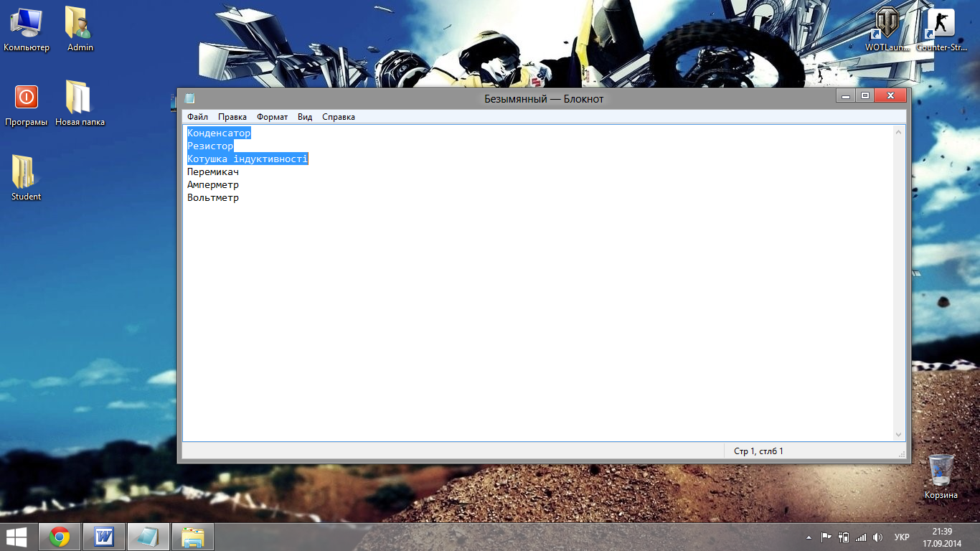
Task: Maximize the Блокнот window
Action: pos(865,95)
